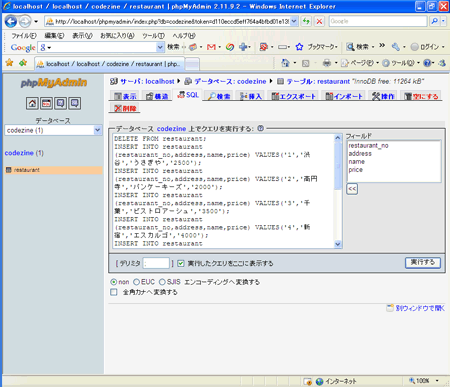Switch to the 構造 structure tab
Viewport: 450px width, 387px height.
[x=158, y=96]
